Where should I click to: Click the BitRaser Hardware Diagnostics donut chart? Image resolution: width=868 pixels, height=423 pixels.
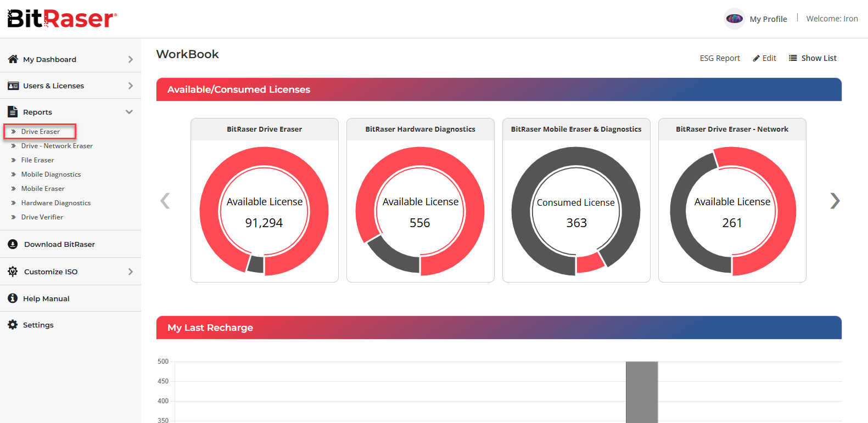tap(420, 211)
